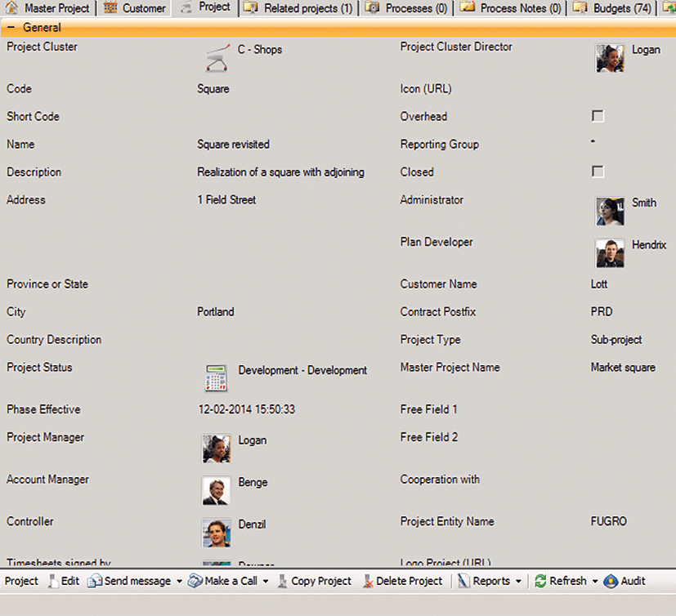Enable the Overhead checkbox
This screenshot has height=616, width=676.
(598, 116)
